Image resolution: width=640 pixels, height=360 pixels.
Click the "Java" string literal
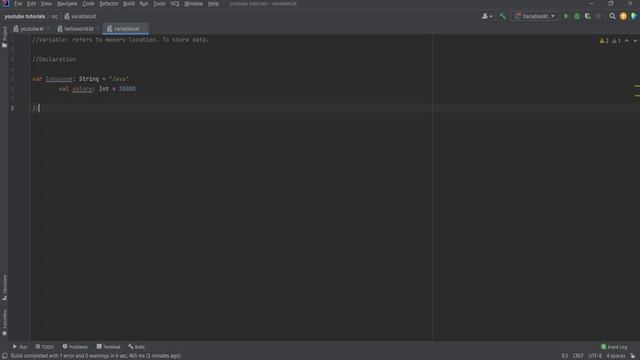119,79
